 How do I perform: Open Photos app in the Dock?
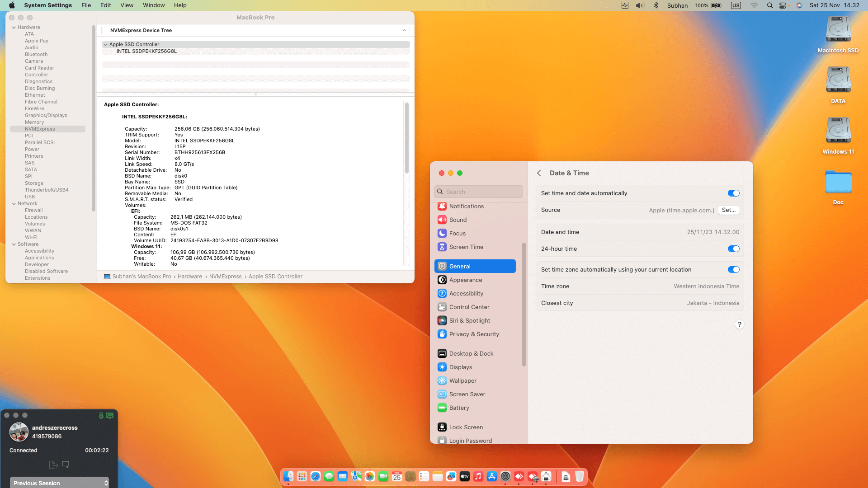point(370,476)
